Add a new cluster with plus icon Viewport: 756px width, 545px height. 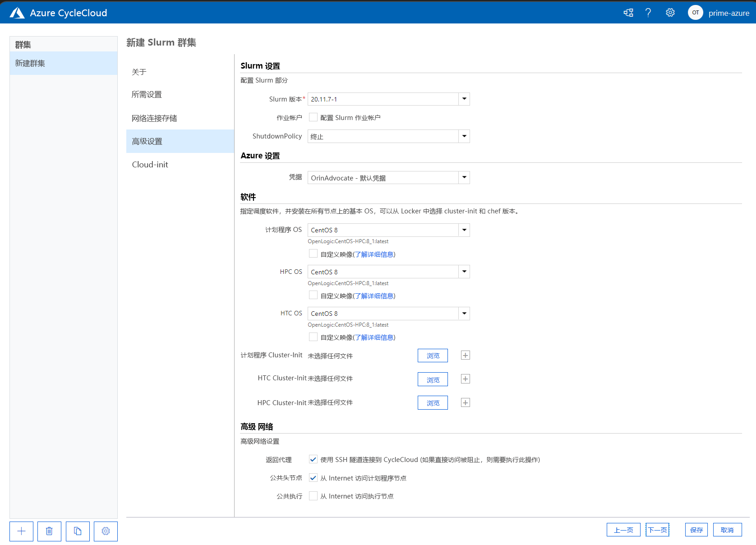click(21, 531)
